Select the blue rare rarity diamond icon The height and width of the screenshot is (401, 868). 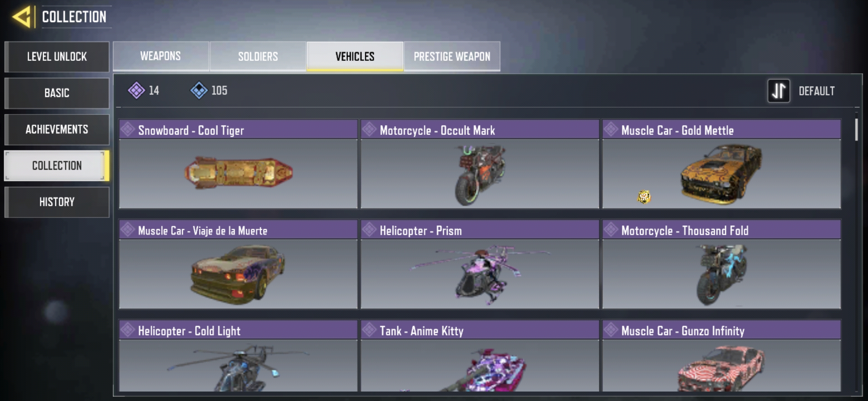pyautogui.click(x=199, y=90)
